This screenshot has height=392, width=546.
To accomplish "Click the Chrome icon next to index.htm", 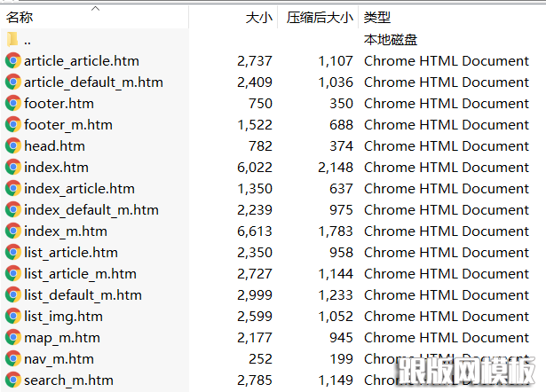I will [x=13, y=168].
